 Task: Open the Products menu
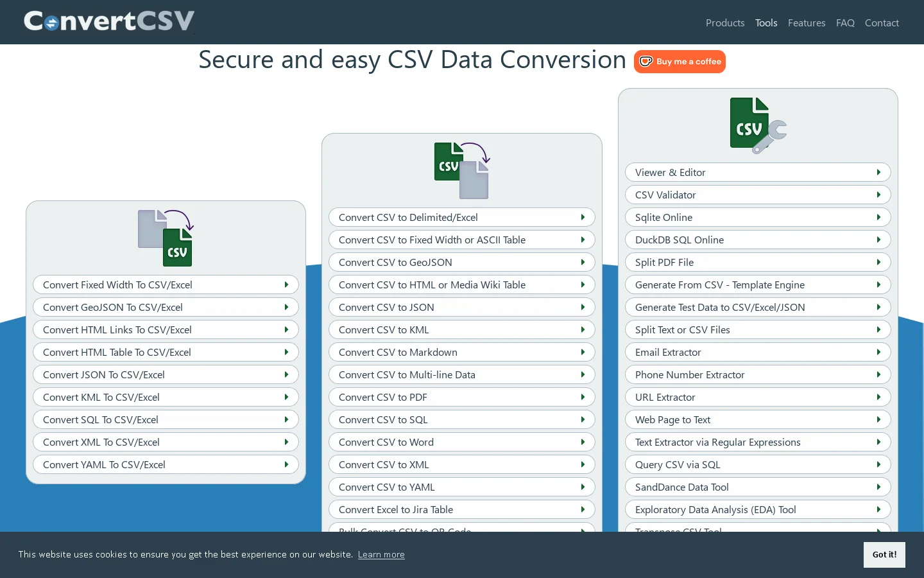[725, 22]
